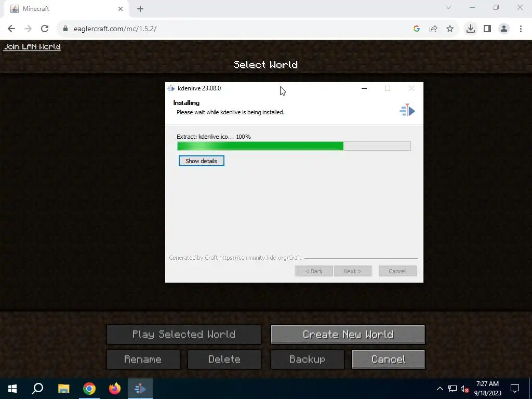The image size is (532, 399).
Task: Click the kdenlive title bar icon
Action: [x=171, y=88]
